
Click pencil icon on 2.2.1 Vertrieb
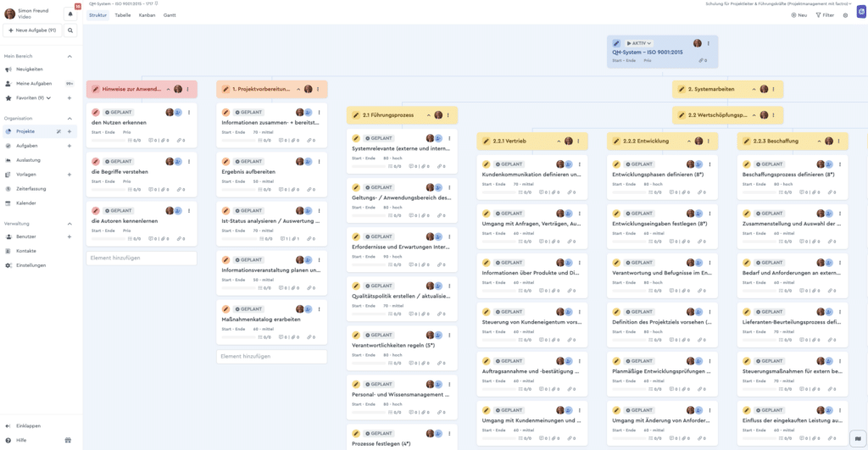(x=486, y=142)
